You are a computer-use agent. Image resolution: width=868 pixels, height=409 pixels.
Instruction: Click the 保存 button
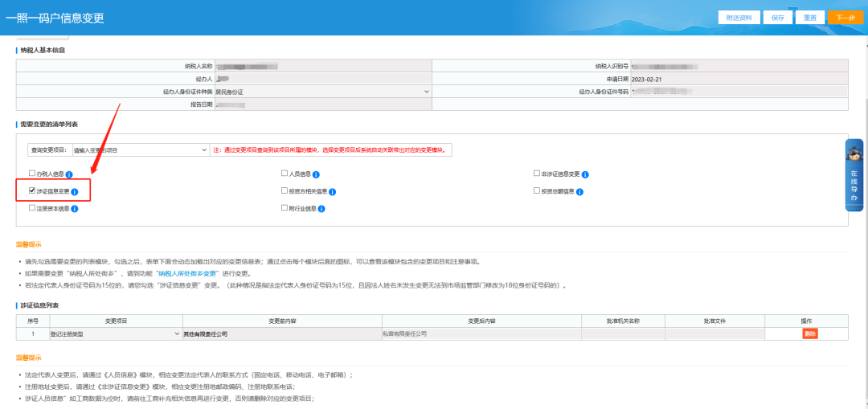778,18
